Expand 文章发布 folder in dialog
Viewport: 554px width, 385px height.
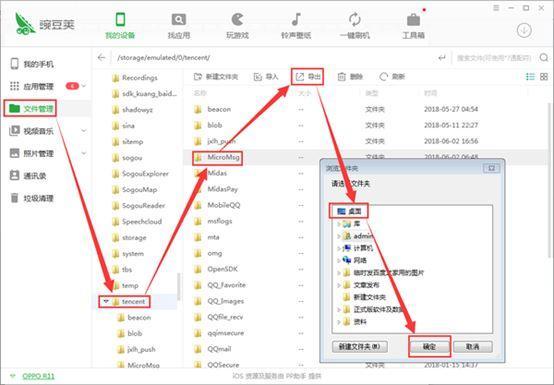[x=339, y=285]
